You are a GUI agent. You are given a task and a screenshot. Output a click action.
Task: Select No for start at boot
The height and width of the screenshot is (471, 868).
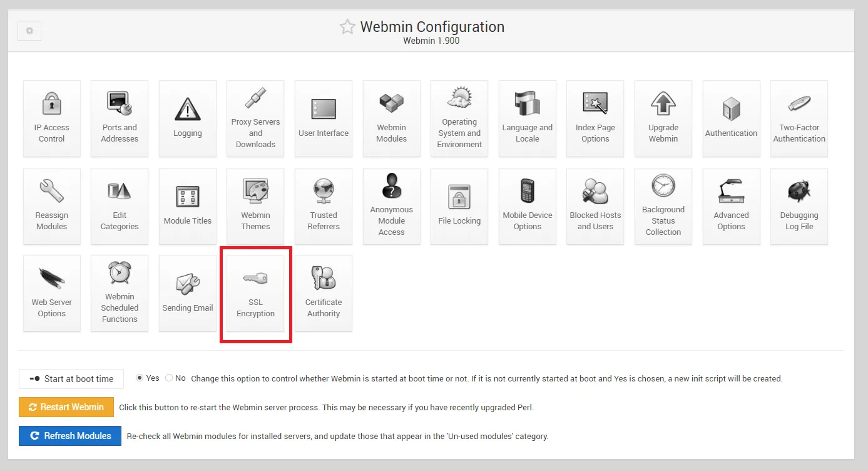(169, 378)
